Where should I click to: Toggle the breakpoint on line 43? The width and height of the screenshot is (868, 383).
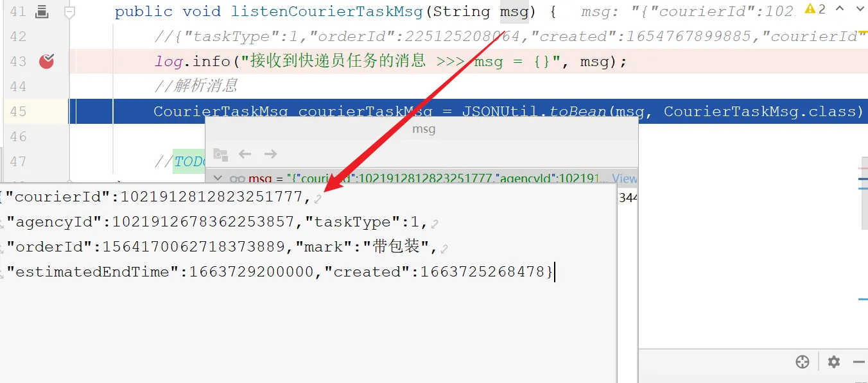pos(46,61)
